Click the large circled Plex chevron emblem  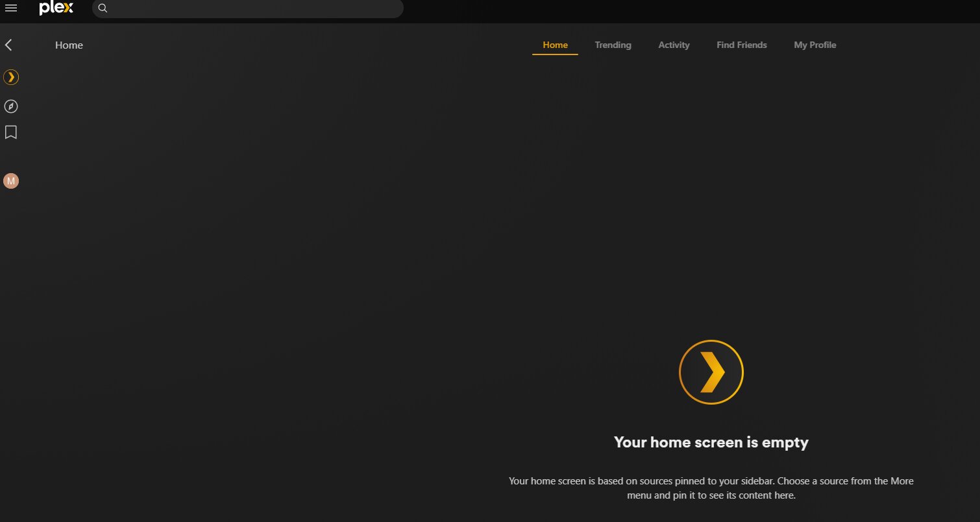pyautogui.click(x=711, y=372)
